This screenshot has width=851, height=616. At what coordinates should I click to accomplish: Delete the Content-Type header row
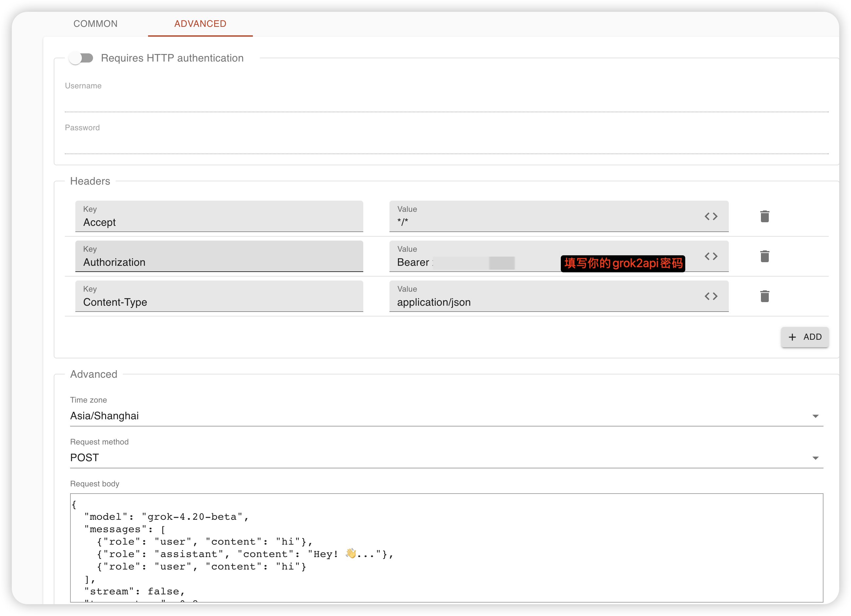click(764, 296)
